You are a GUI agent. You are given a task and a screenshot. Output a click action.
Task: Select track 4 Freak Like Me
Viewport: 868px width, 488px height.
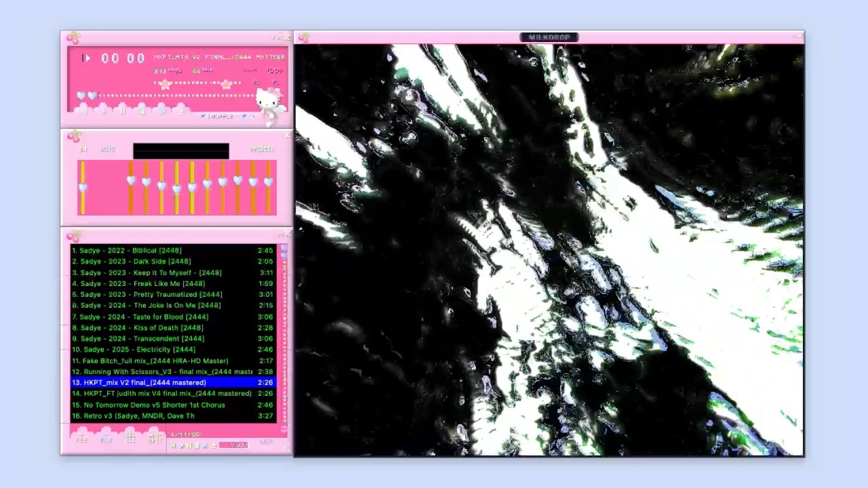173,283
